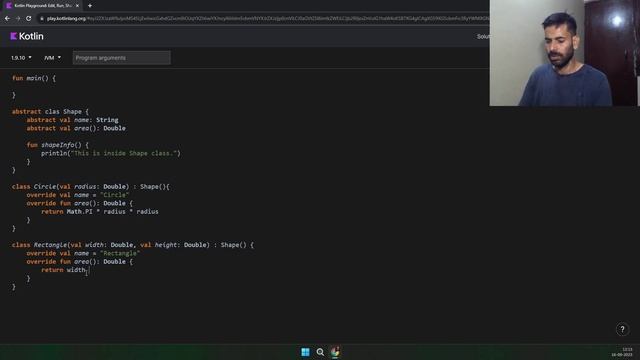Click the 'class Rectangle(val width: Double' line
This screenshot has height=360, width=640.
tap(133, 245)
